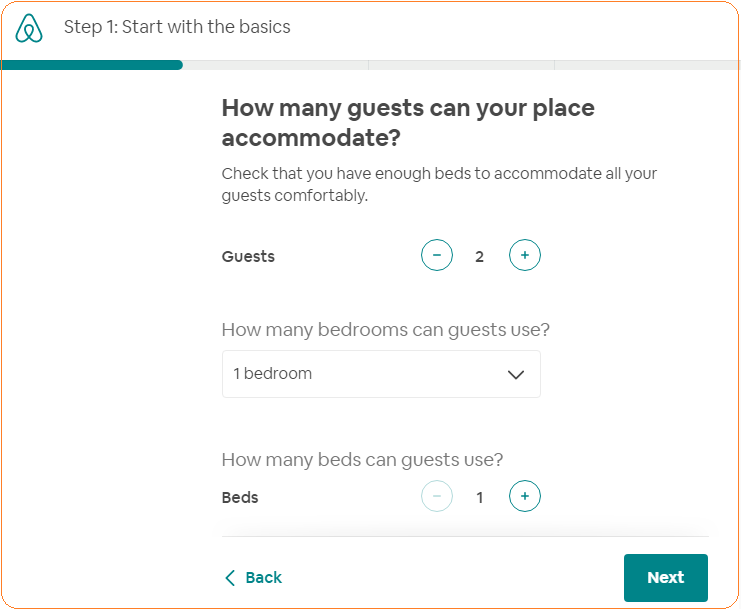Click the chevron arrow beside Back

click(x=230, y=578)
